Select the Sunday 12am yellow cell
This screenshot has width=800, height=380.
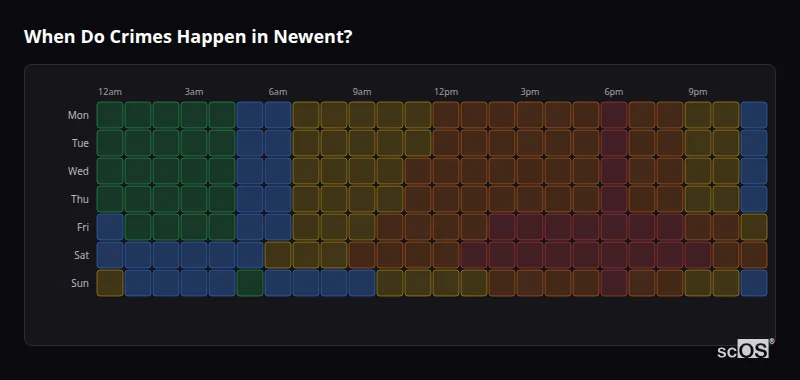(x=110, y=283)
